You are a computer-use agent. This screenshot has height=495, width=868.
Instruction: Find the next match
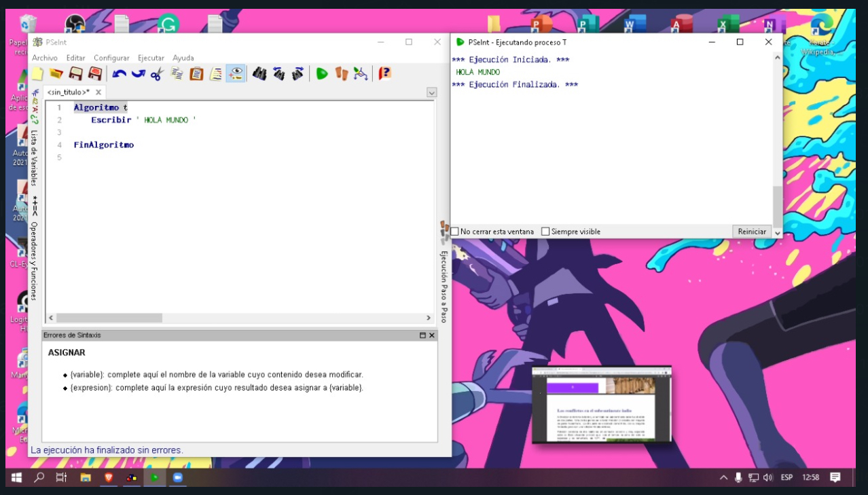click(x=297, y=73)
